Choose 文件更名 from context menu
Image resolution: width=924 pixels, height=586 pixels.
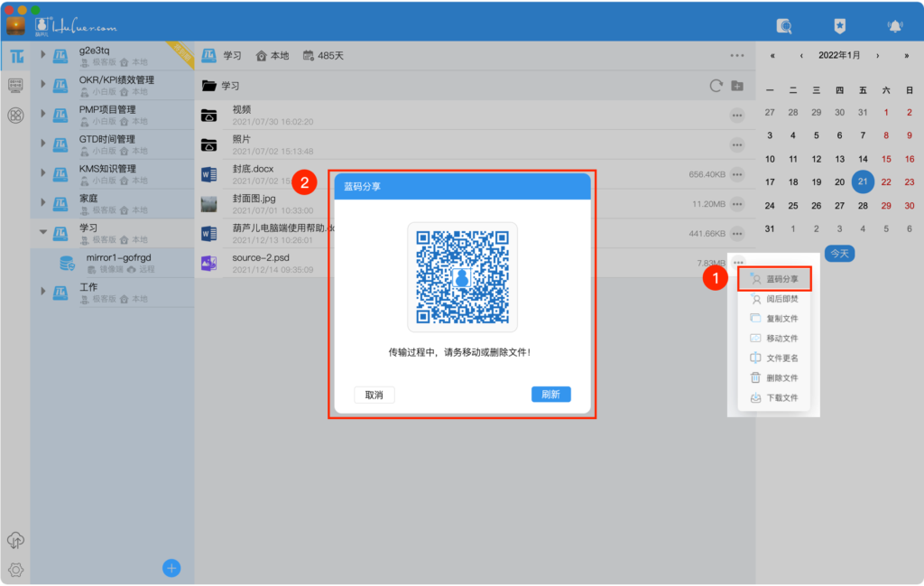[774, 358]
